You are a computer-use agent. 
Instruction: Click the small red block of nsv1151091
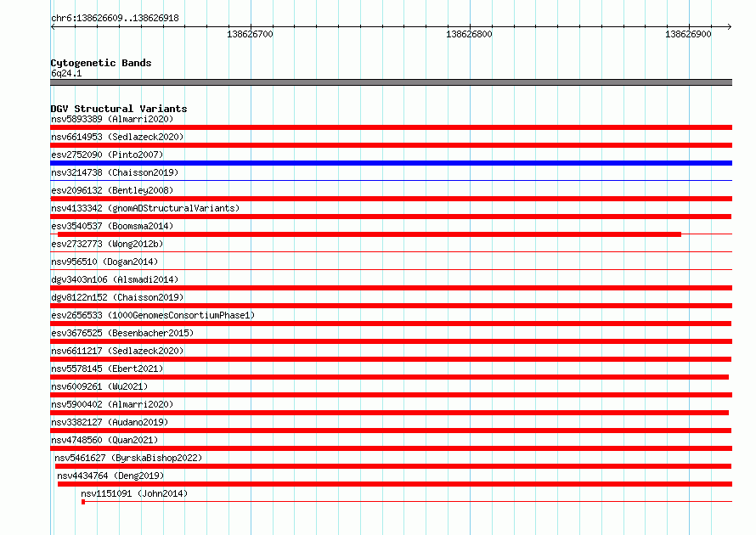click(83, 502)
